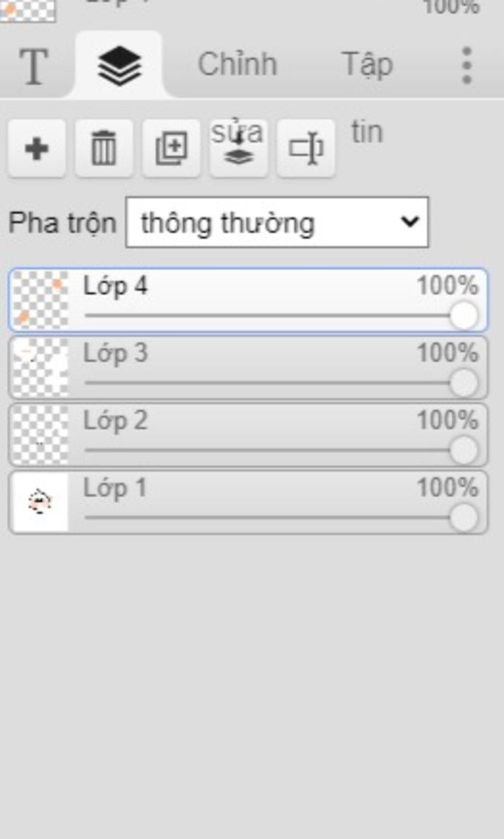Image resolution: width=504 pixels, height=839 pixels.
Task: Select the Lớp 3 layer
Action: coord(248,368)
